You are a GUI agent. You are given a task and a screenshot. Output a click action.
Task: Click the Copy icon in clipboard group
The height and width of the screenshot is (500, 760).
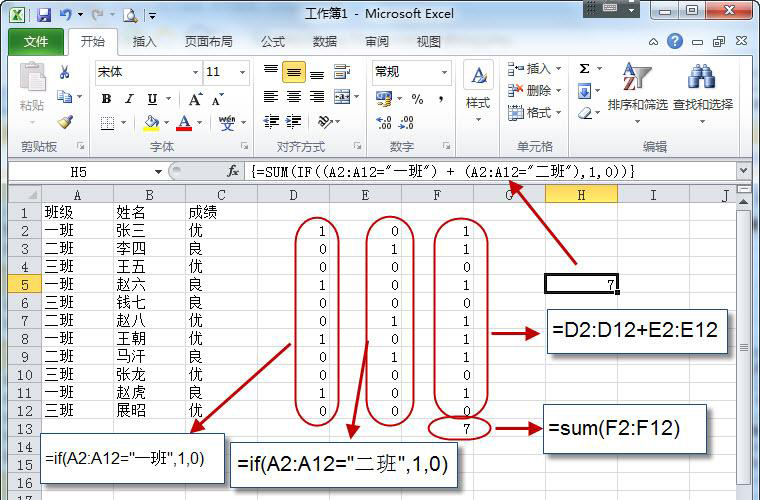[64, 97]
